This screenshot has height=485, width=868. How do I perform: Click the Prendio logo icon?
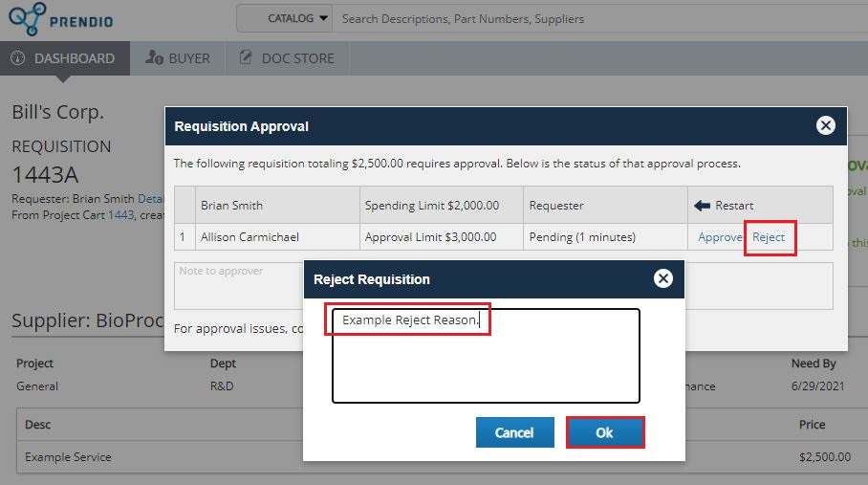pyautogui.click(x=27, y=19)
